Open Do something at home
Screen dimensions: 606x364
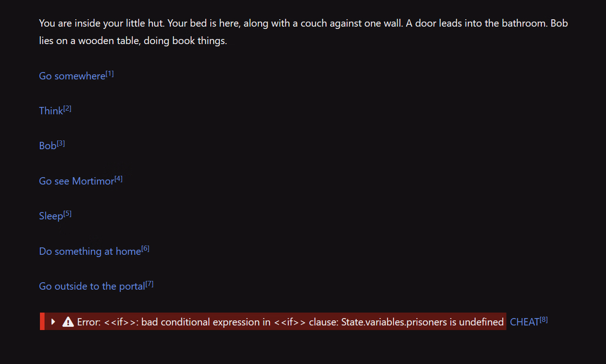click(90, 252)
